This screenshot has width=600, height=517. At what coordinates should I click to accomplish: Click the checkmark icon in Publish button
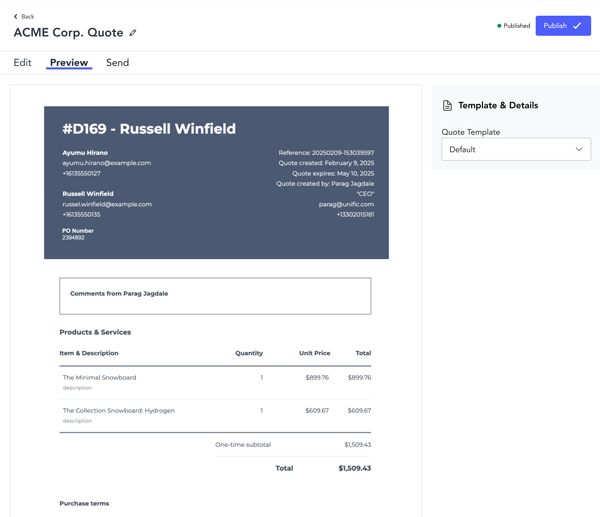click(x=577, y=26)
